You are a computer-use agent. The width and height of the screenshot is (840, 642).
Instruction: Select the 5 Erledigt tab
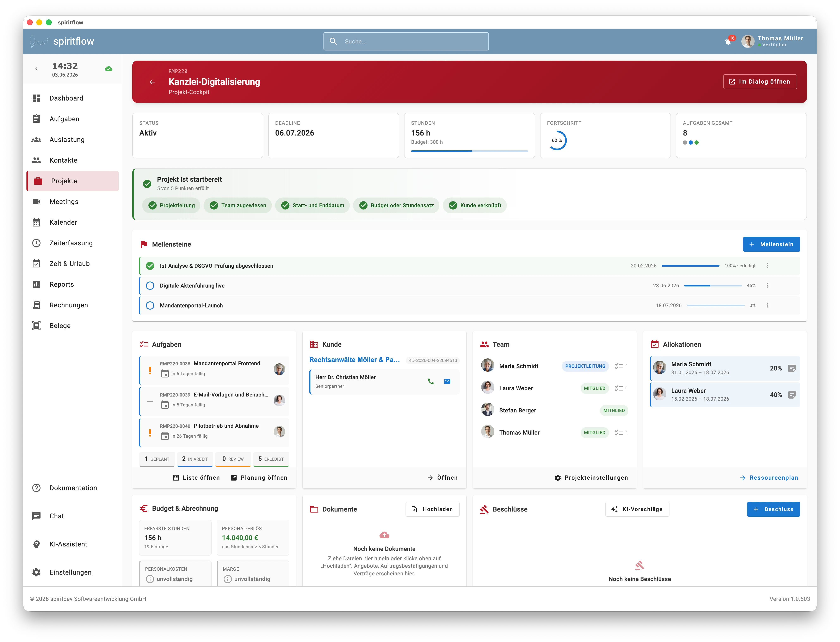point(271,459)
